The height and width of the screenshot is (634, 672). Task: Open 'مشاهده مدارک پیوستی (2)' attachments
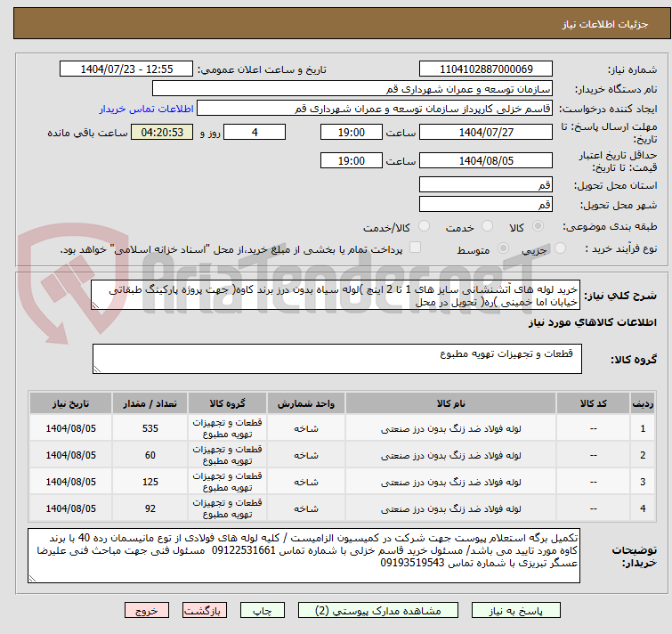[381, 611]
